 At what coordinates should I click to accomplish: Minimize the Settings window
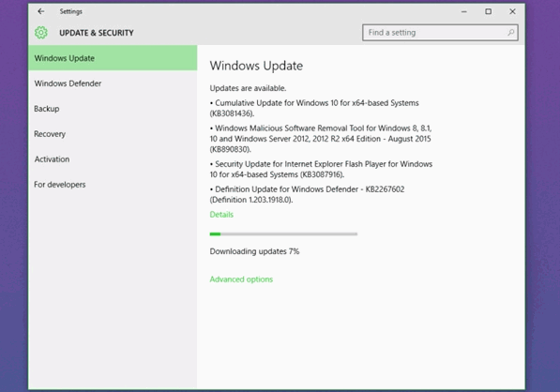click(x=464, y=12)
